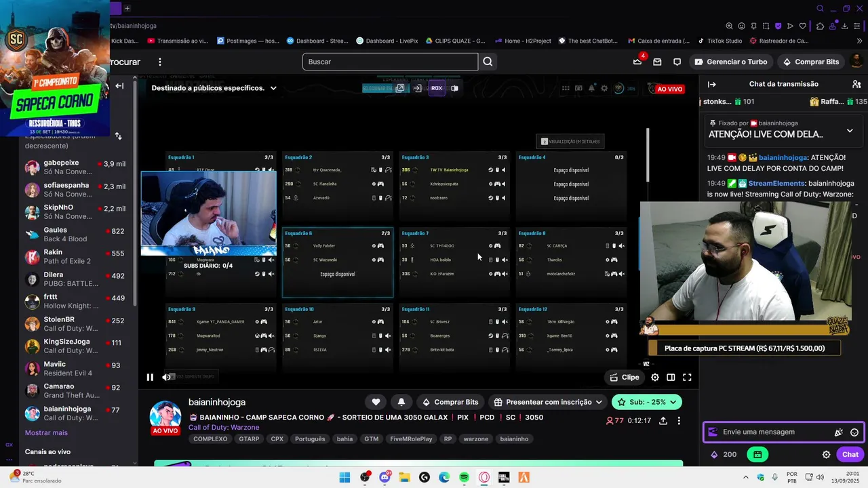Viewport: 868px width, 488px height.
Task: Open CLIPS QUAZE bookmark
Action: [455, 41]
